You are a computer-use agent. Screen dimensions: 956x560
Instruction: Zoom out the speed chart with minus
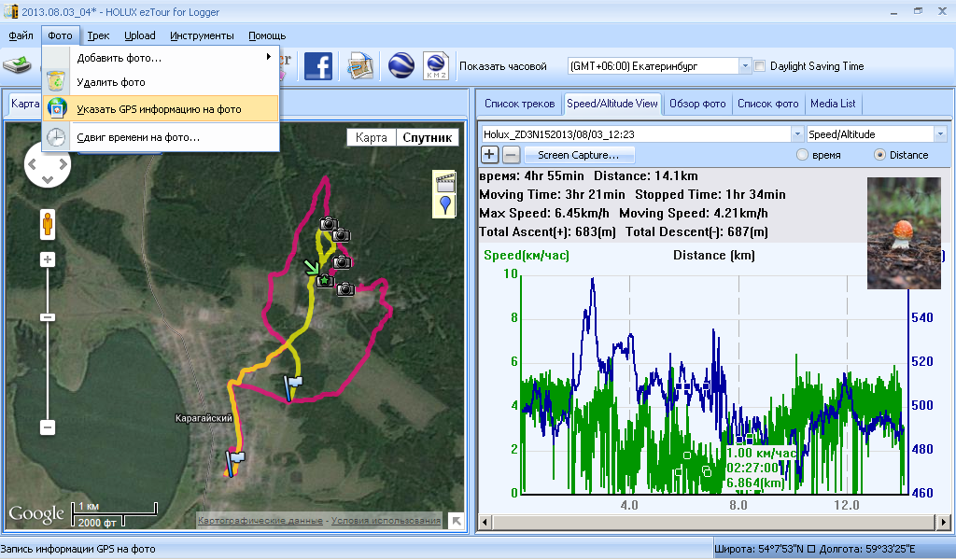[x=512, y=155]
